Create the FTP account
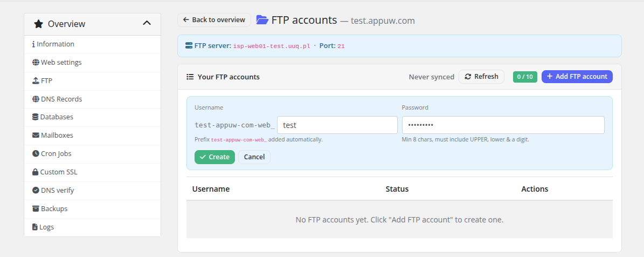Image resolution: width=644 pixels, height=257 pixels. click(x=215, y=157)
